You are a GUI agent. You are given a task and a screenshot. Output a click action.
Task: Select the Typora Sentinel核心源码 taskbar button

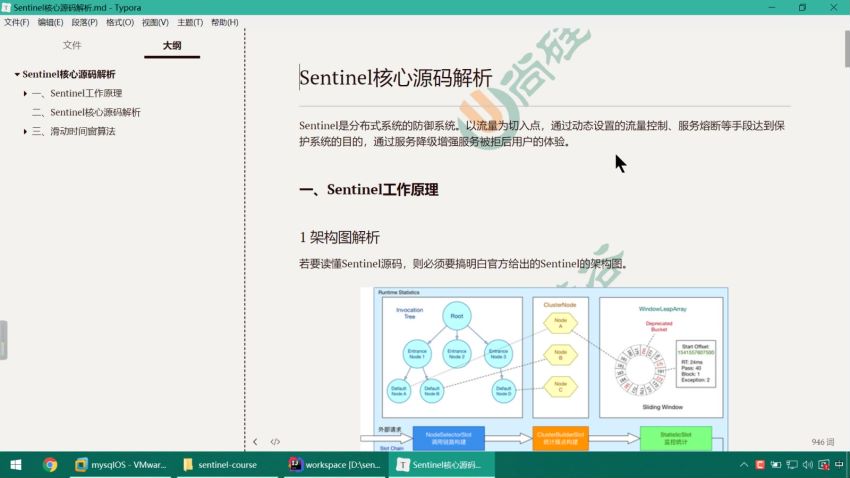[440, 465]
